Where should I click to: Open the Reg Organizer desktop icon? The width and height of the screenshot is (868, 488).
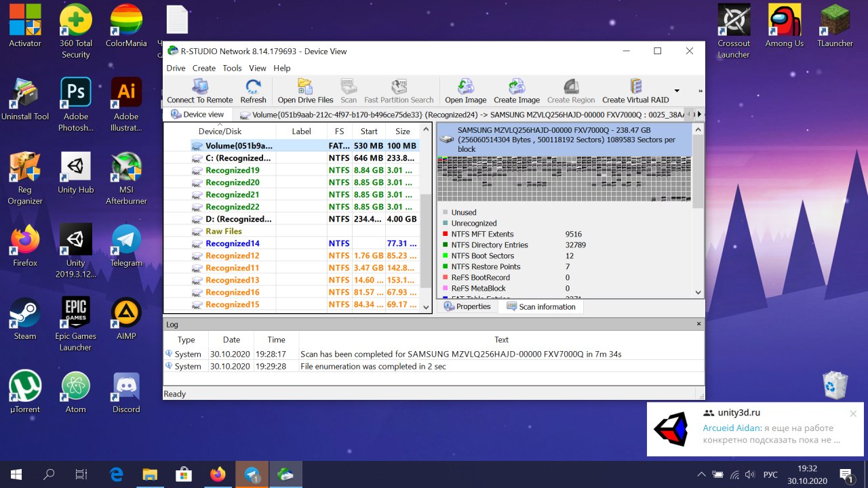[x=25, y=178]
